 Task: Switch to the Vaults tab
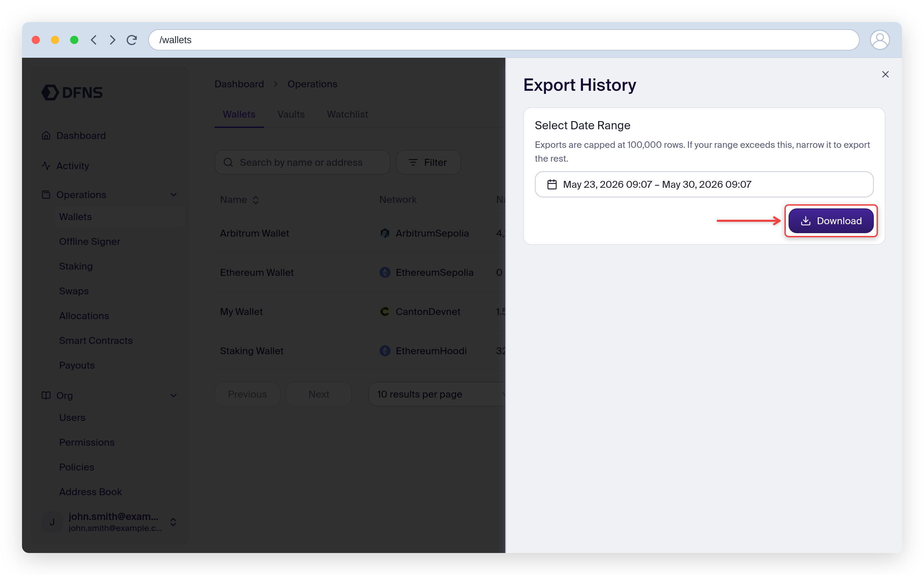(x=291, y=115)
